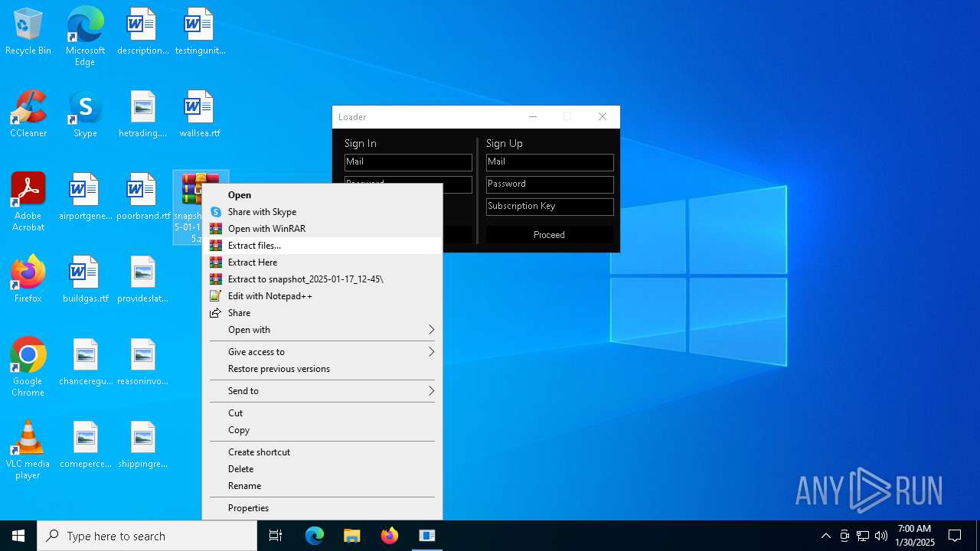
Task: Click the Sign In Mail field
Action: coord(408,162)
